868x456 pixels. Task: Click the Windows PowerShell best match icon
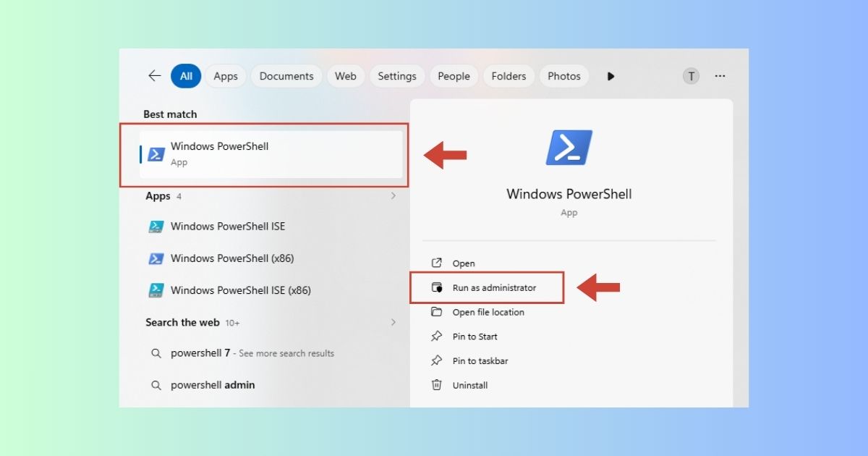pos(156,154)
